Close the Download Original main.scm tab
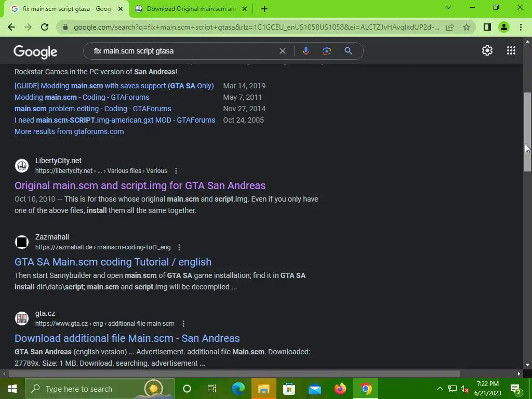 point(244,9)
